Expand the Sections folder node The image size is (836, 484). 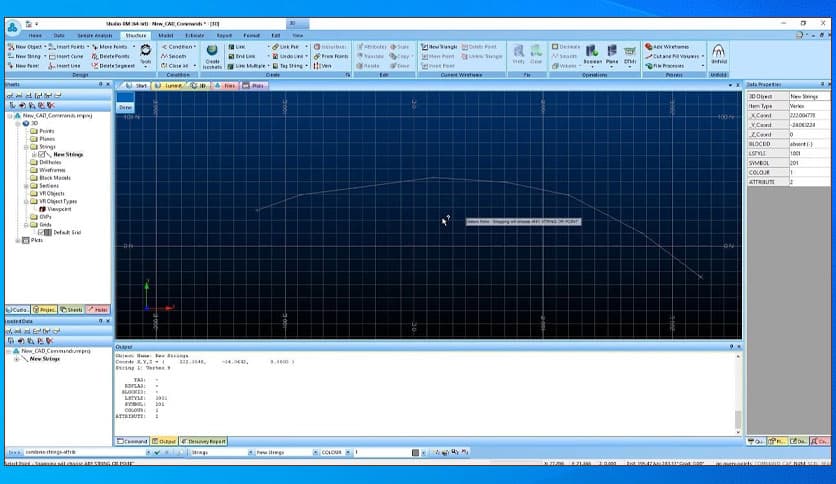click(x=26, y=186)
